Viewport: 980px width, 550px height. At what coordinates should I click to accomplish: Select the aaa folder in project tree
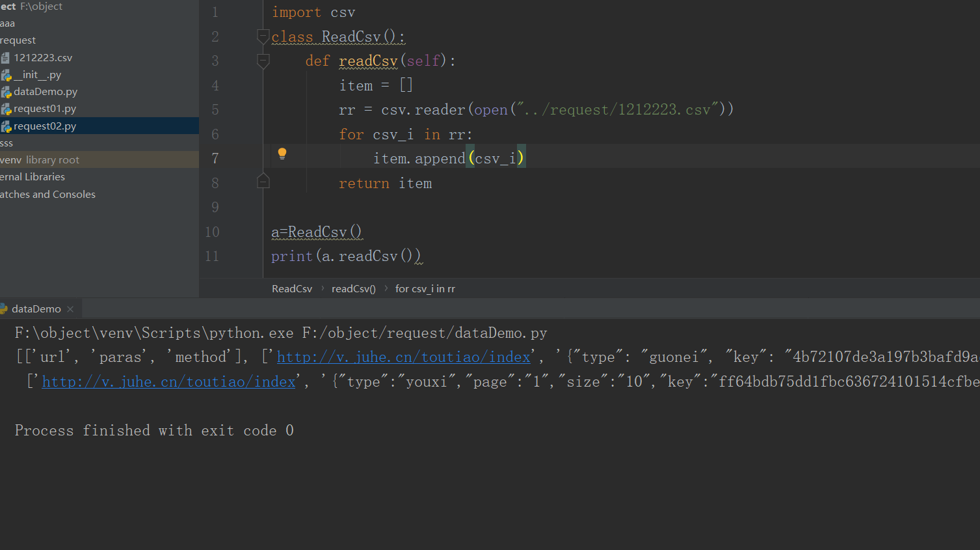click(7, 23)
